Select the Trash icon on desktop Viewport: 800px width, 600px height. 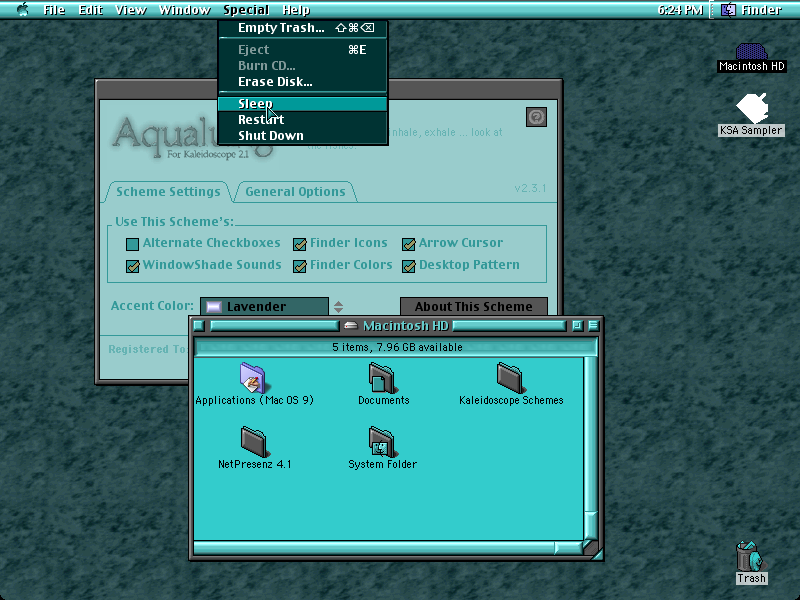pos(751,556)
